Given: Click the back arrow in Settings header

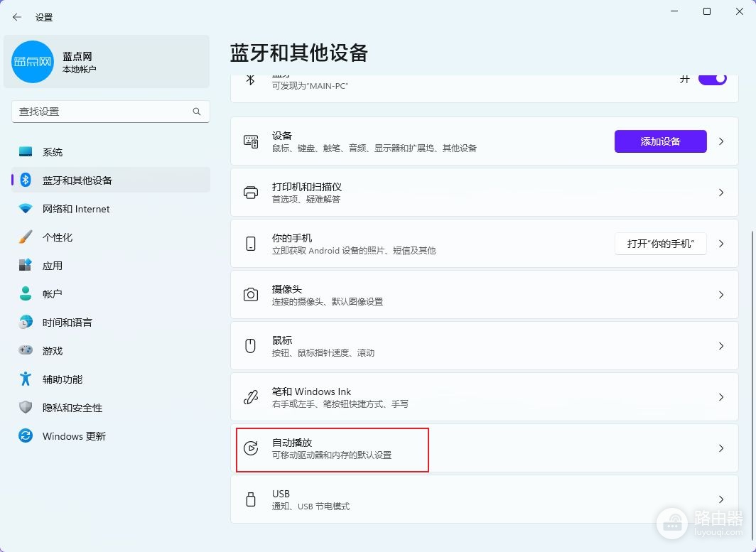Looking at the screenshot, I should click(x=17, y=17).
